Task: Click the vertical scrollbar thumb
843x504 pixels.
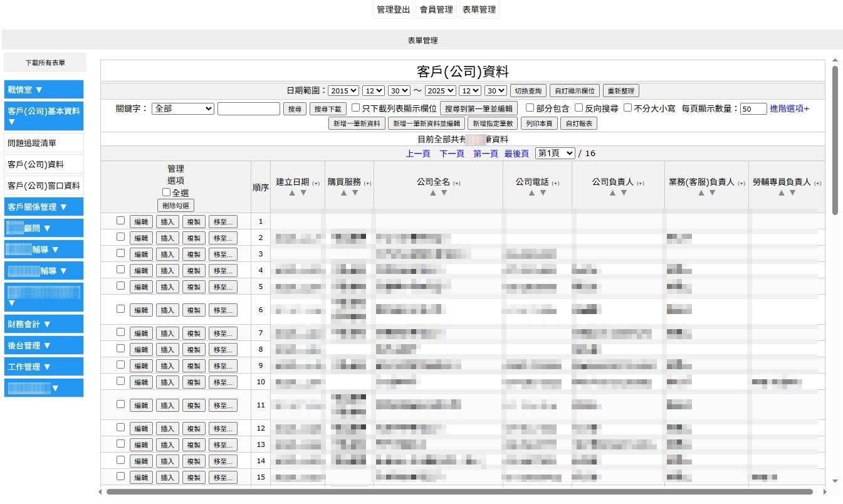Action: pyautogui.click(x=835, y=140)
